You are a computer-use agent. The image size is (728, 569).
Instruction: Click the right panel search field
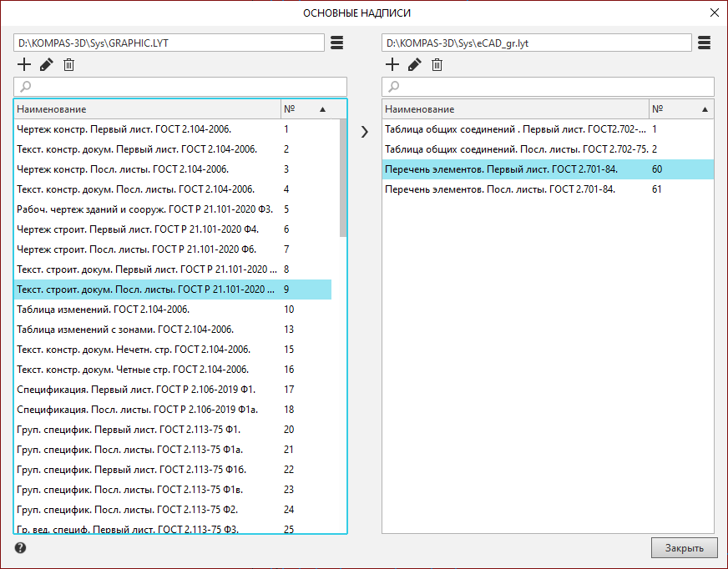click(x=548, y=87)
